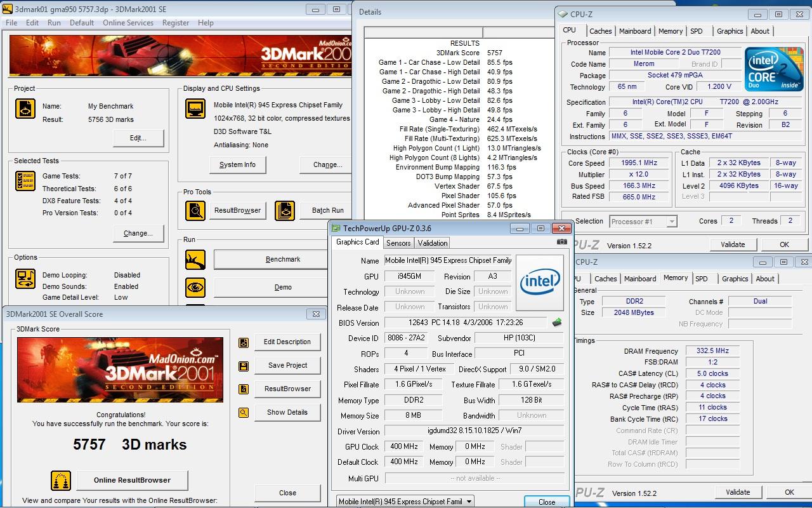812x508 pixels.
Task: Click the Selected Tests checklist icon
Action: [25, 181]
